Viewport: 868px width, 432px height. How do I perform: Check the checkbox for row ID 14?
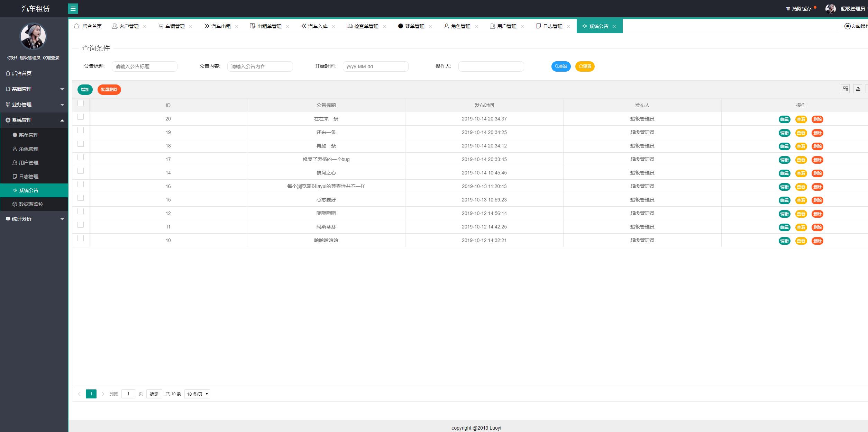click(x=81, y=171)
